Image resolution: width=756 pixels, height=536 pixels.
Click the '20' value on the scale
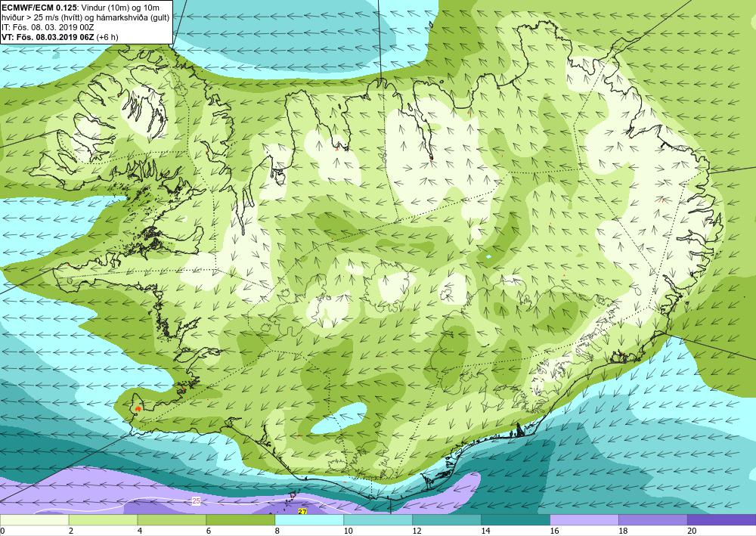pos(692,531)
